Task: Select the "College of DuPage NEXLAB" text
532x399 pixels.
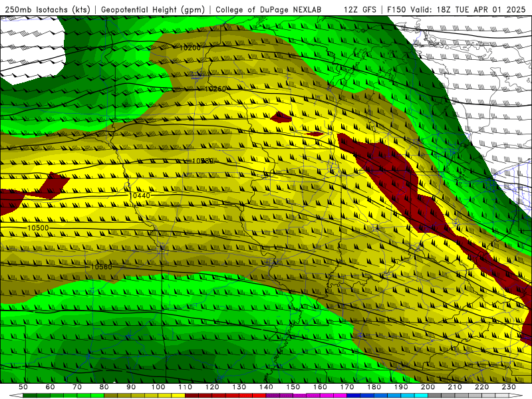Action: pos(268,10)
